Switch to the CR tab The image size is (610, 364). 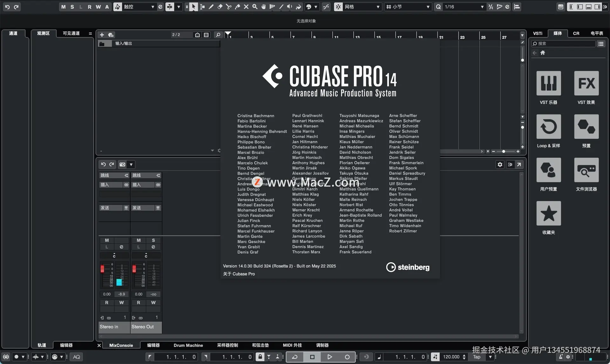[x=576, y=33]
